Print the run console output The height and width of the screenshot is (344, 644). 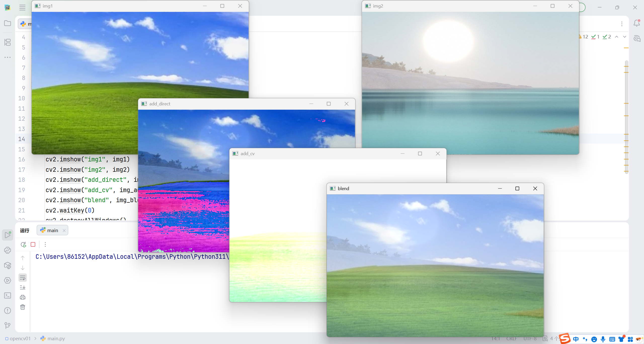(x=23, y=297)
